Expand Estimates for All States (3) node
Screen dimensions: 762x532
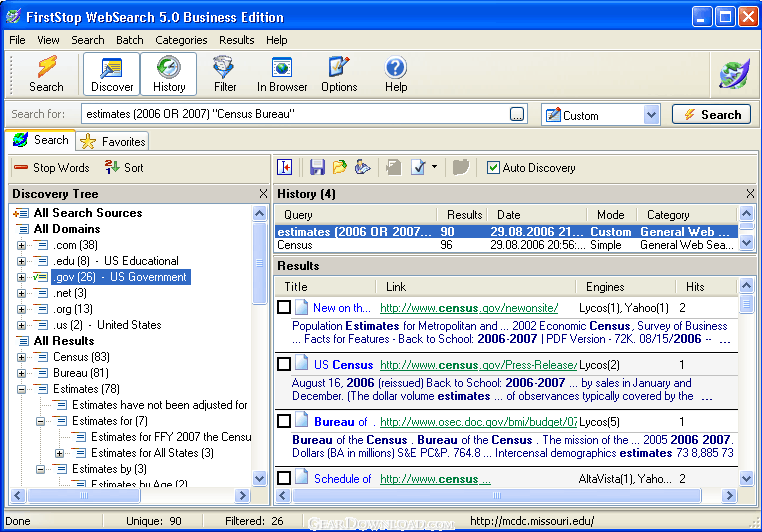59,453
